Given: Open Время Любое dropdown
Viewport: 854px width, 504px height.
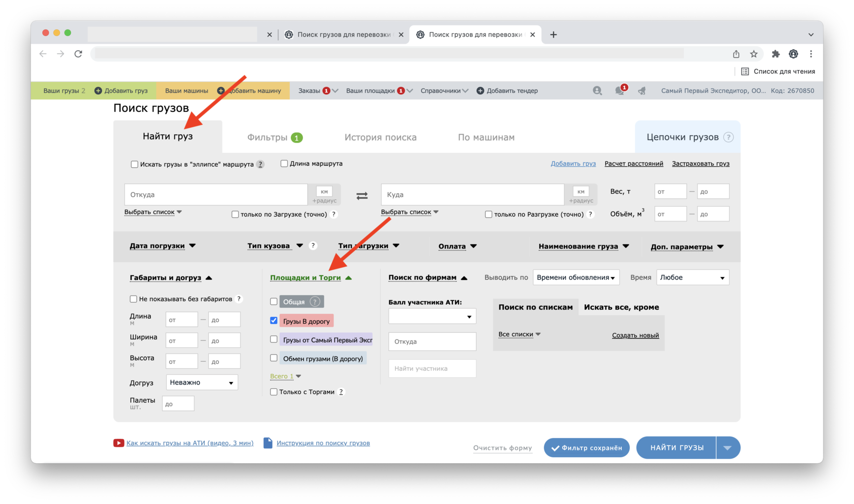Looking at the screenshot, I should pos(693,277).
